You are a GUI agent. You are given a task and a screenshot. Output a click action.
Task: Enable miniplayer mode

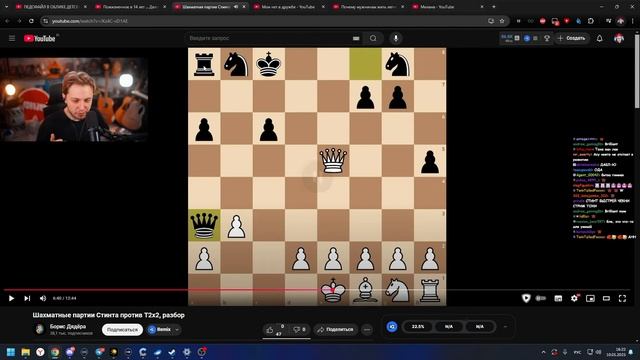590,298
